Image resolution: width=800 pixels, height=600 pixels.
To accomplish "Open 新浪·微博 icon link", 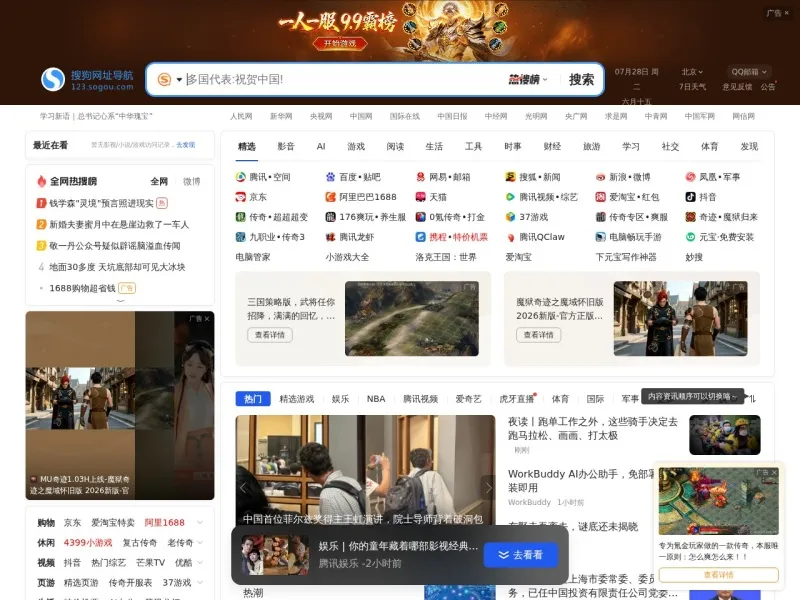I will click(601, 177).
